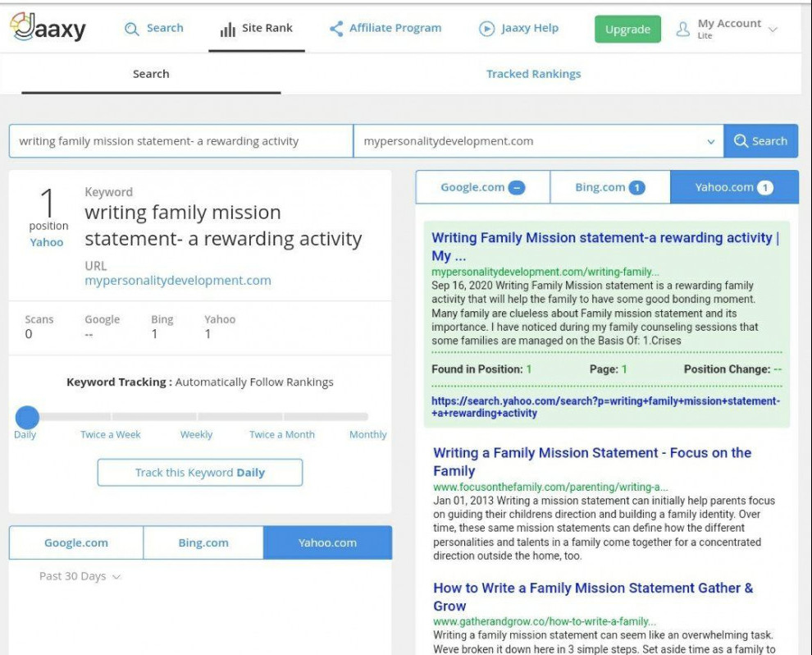Set tracking frequency to Weekly
This screenshot has height=655, width=812.
[x=196, y=434]
